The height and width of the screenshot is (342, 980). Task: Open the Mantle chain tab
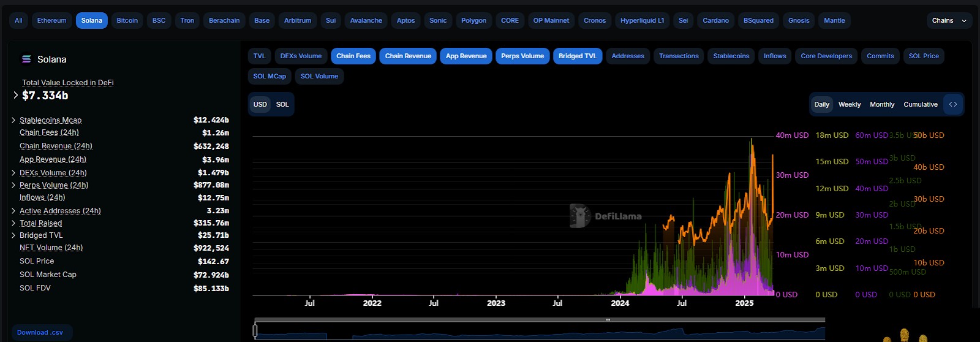[x=834, y=20]
